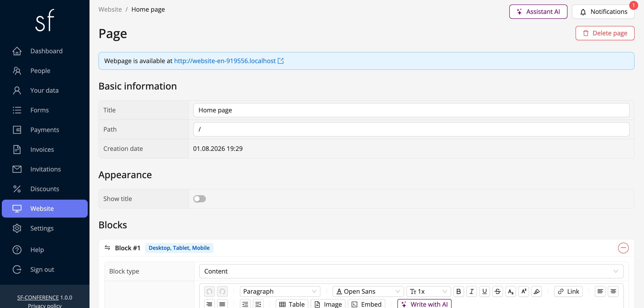Viewport: 644px width, 308px height.
Task: Click the sf logo in sidebar
Action: point(45,20)
